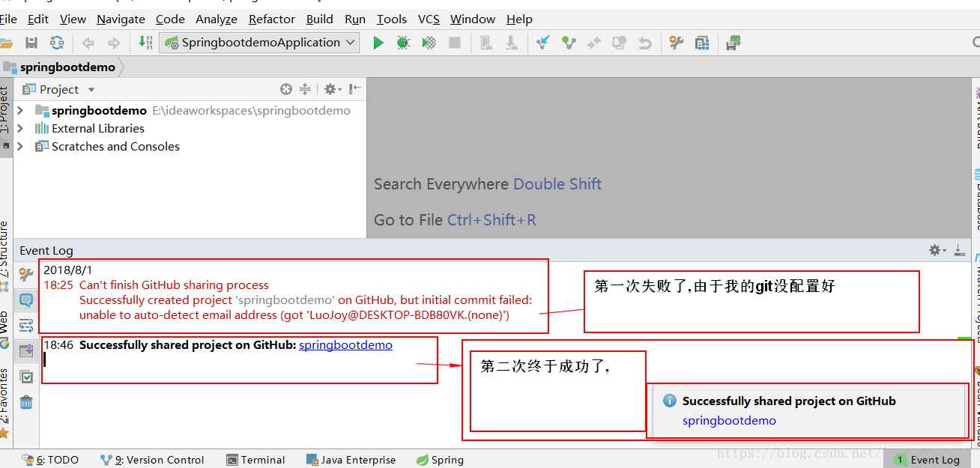Click the Build Project binary-arrow icon

pos(145,43)
